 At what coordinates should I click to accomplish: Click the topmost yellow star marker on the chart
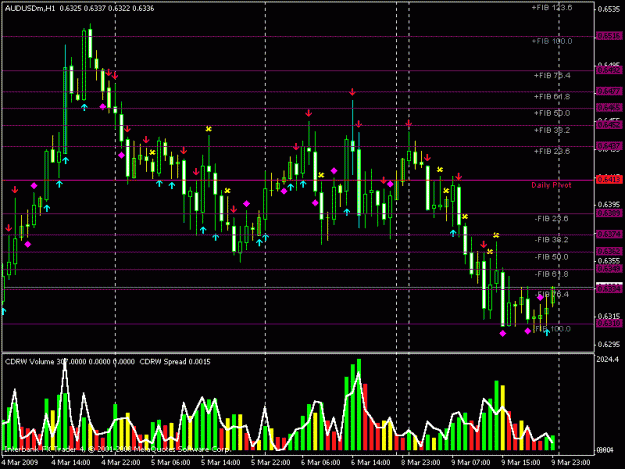click(x=208, y=129)
